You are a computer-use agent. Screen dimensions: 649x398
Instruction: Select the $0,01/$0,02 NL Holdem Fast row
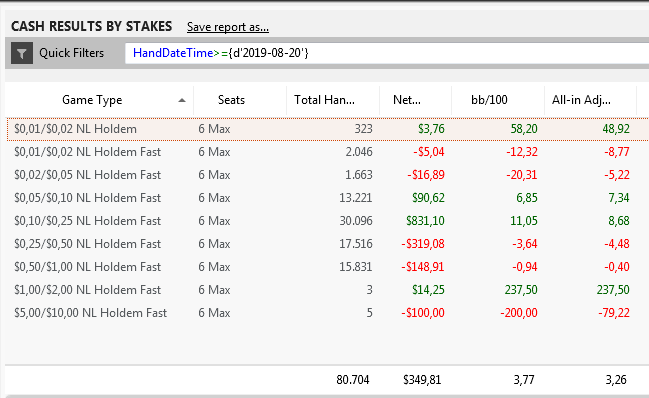[x=327, y=152]
